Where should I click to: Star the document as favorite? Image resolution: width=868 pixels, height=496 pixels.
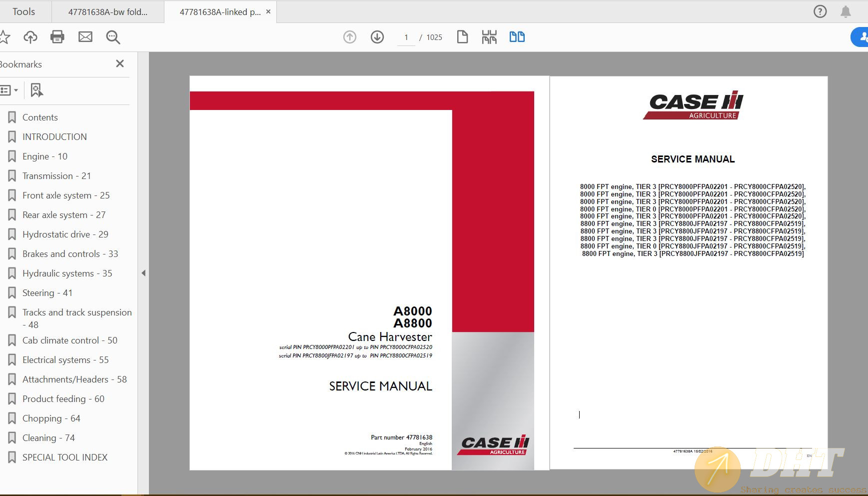coord(5,36)
